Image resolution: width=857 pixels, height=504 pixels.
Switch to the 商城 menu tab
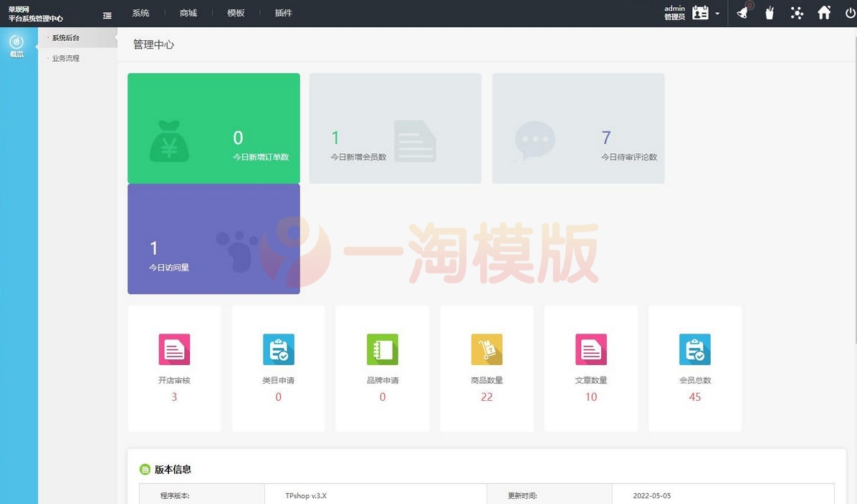pos(188,12)
